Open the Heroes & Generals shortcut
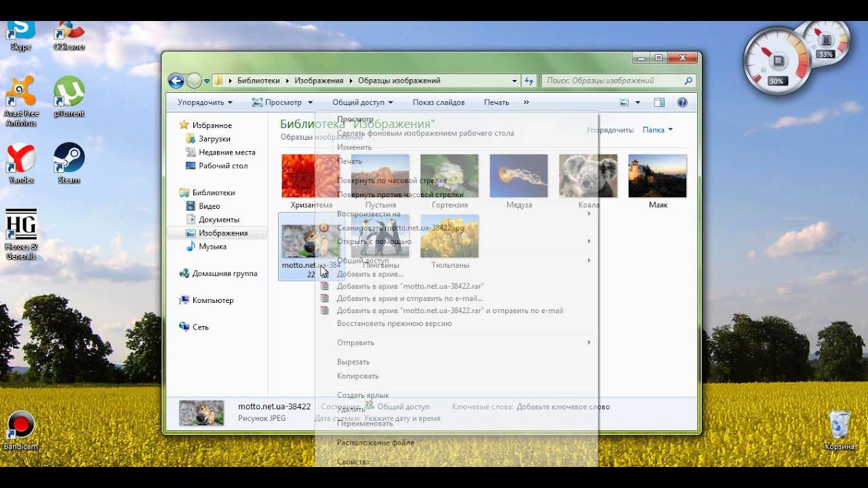The image size is (868, 488). point(21,235)
